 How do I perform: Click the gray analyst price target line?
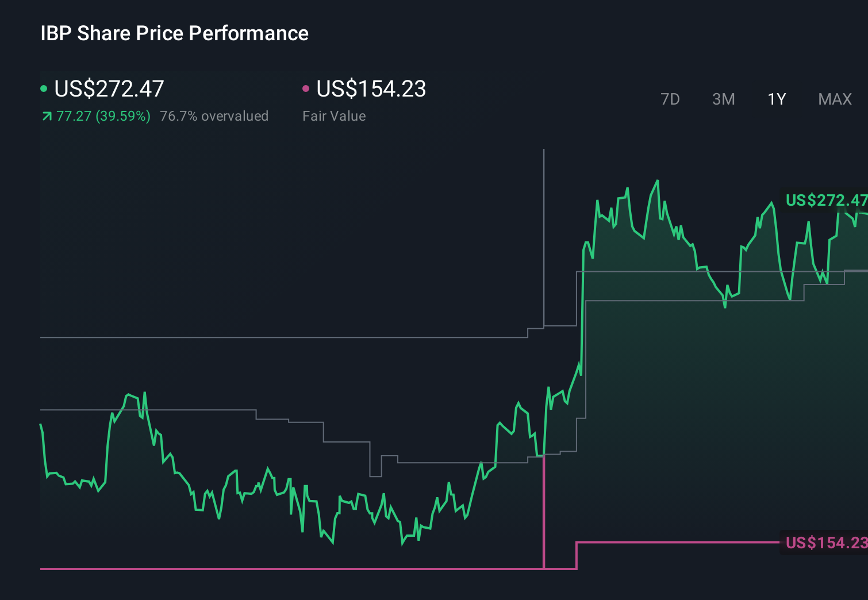pos(287,337)
